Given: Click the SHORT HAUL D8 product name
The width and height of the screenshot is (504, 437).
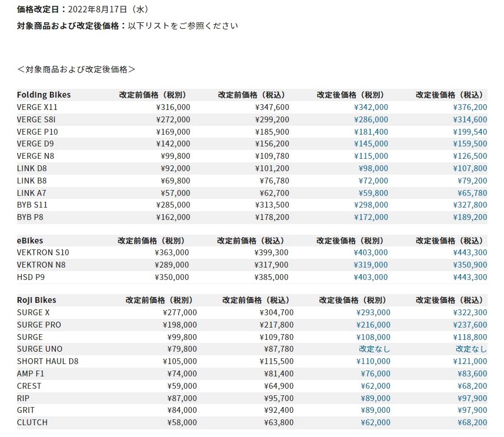Looking at the screenshot, I should pos(48,361).
